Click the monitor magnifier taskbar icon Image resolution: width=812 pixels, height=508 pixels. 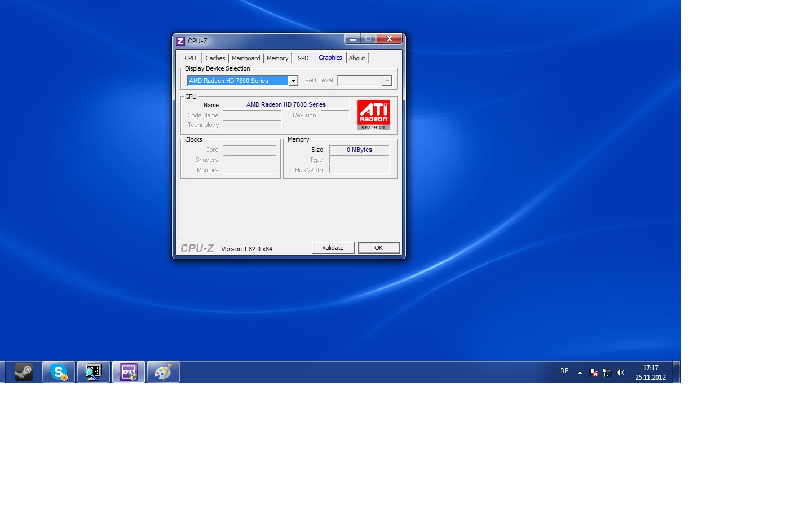pos(94,372)
